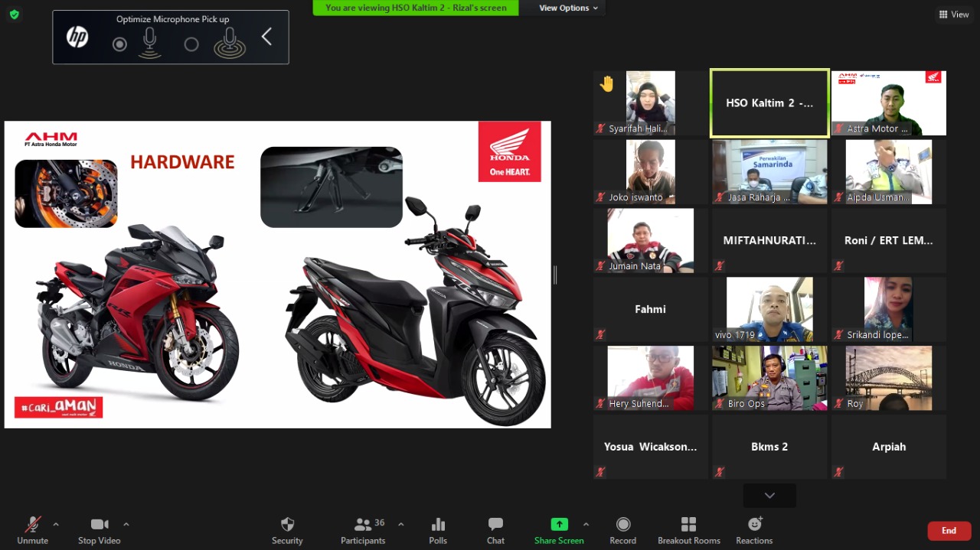Open the Security shield icon
The image size is (980, 550).
287,525
